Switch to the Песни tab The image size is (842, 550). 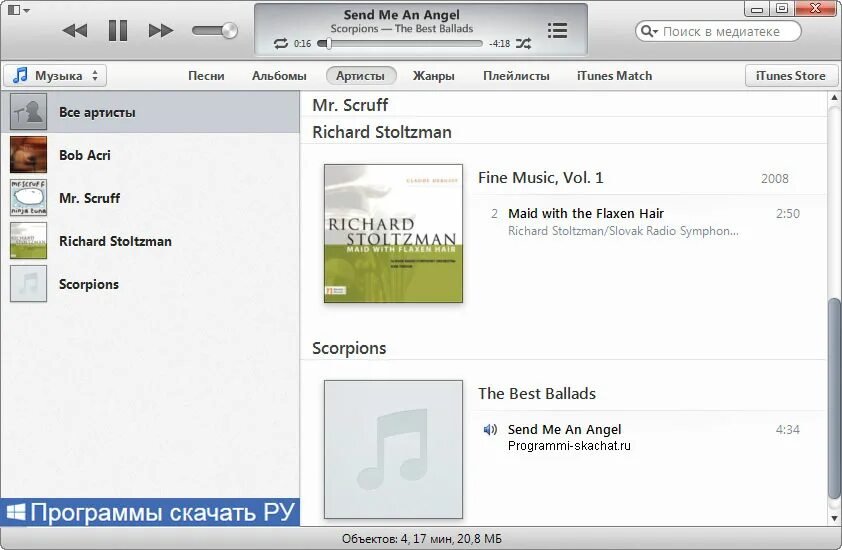pos(206,76)
